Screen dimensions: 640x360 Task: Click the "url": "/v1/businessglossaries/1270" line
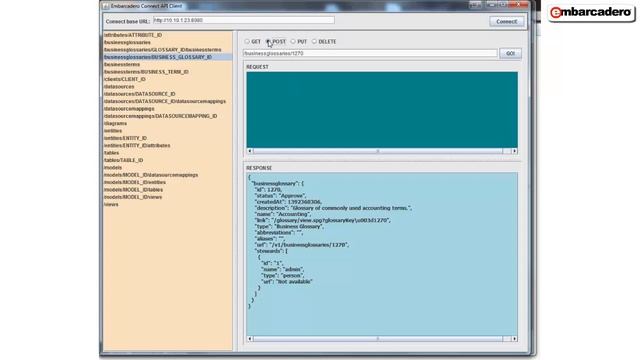tap(302, 245)
